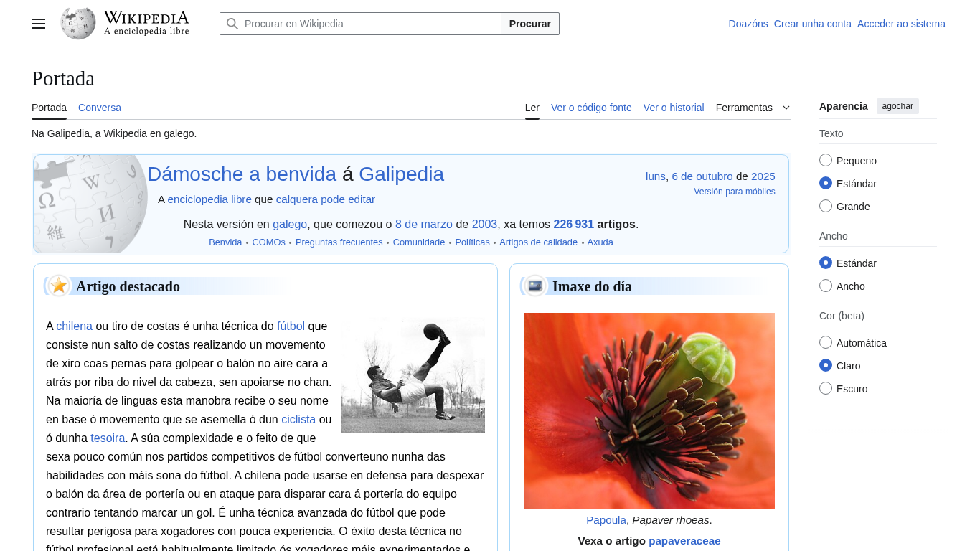Screen dimensions: 980x551
Task: Expand the Ferramentas dropdown
Action: pos(753,108)
